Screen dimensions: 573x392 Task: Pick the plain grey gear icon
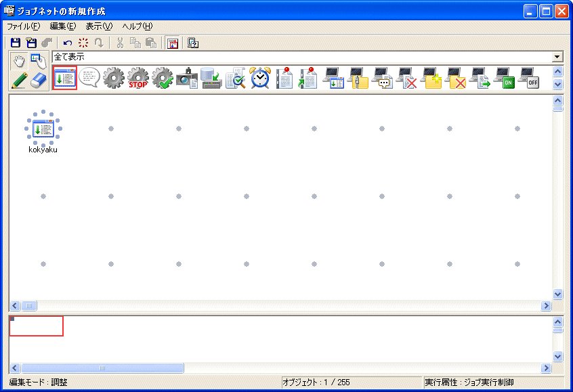pos(114,78)
